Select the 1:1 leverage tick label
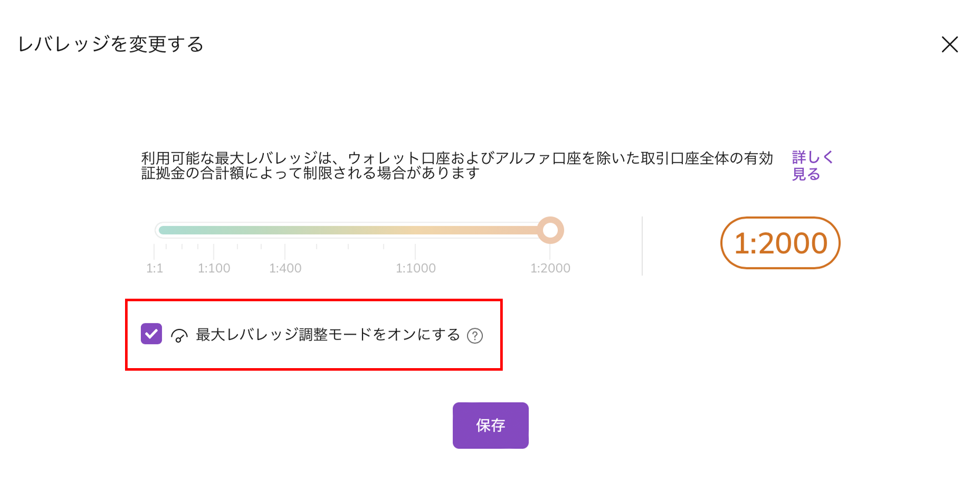Image resolution: width=980 pixels, height=482 pixels. click(x=155, y=268)
